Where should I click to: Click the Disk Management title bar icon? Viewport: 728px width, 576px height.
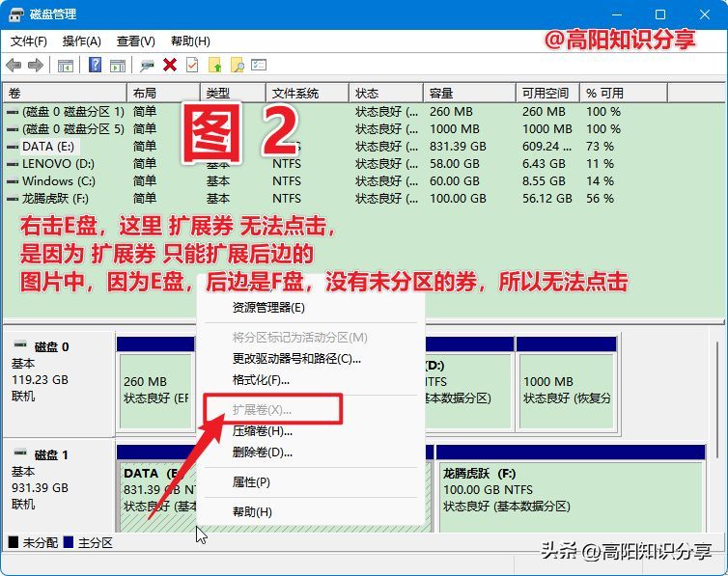tap(15, 14)
